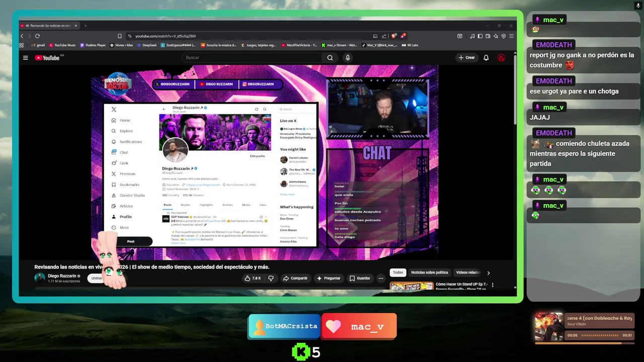Start voice search with the microphone icon
Screen dimensions: 644x362
click(x=347, y=58)
